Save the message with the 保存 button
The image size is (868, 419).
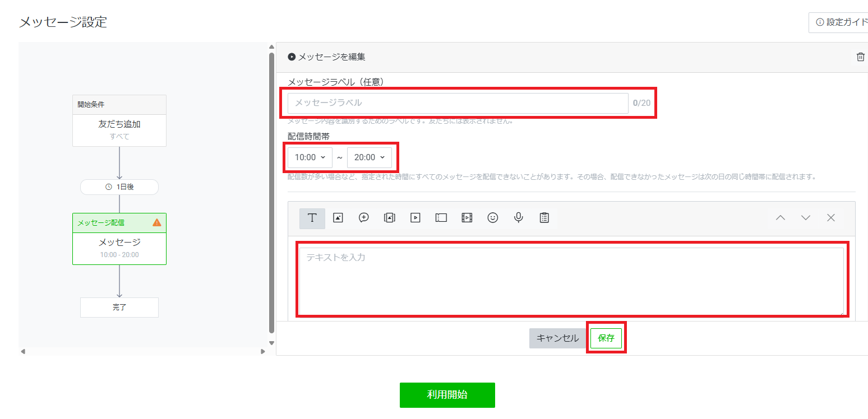tap(606, 338)
